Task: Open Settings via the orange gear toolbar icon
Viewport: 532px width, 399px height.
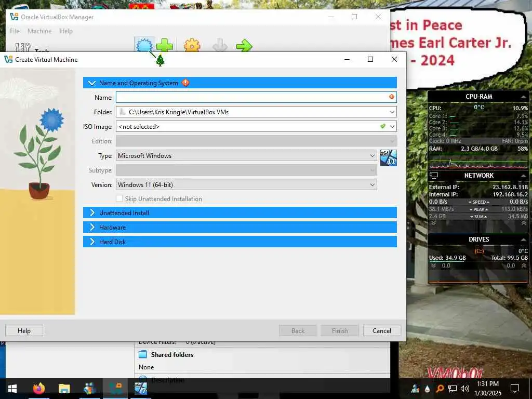Action: click(x=192, y=46)
